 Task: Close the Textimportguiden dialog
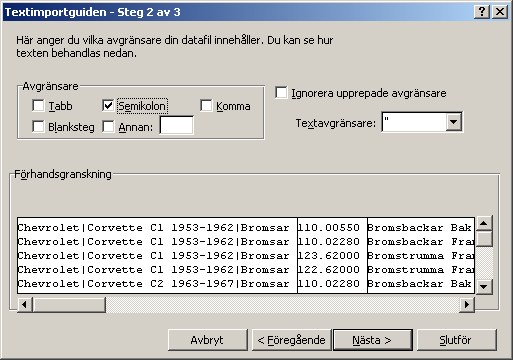click(500, 12)
